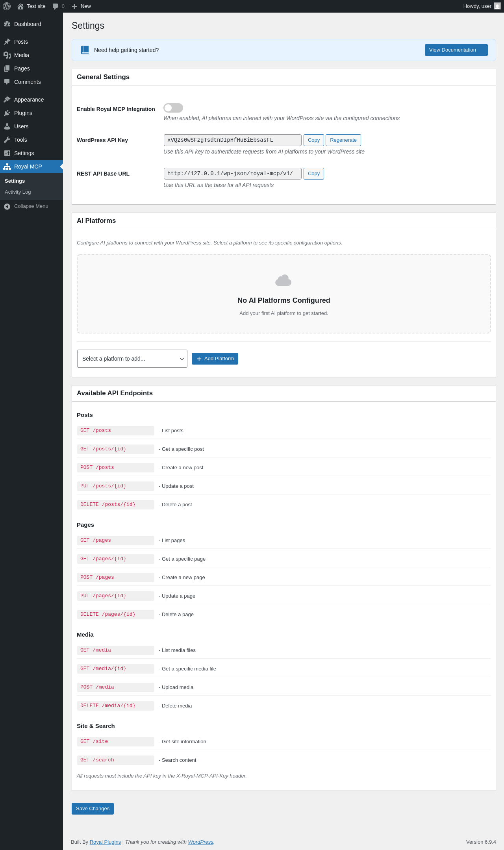Open the WordPress Settings menu item
Screen dimensions: 504x850
(x=31, y=153)
